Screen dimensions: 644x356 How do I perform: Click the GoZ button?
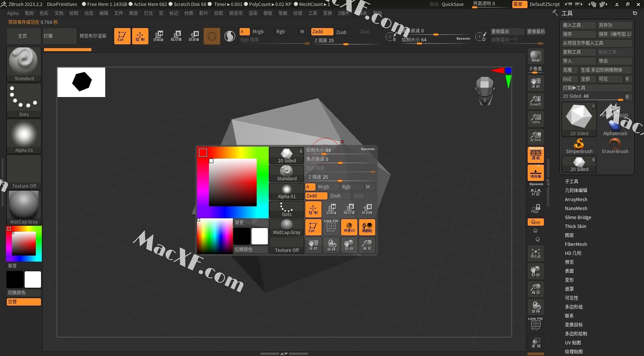tap(570, 79)
